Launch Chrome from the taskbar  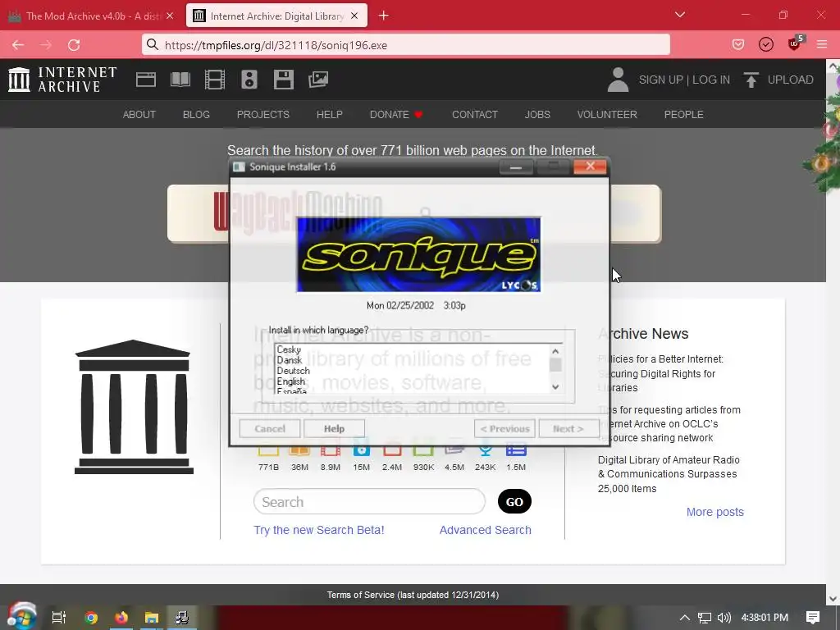(91, 618)
